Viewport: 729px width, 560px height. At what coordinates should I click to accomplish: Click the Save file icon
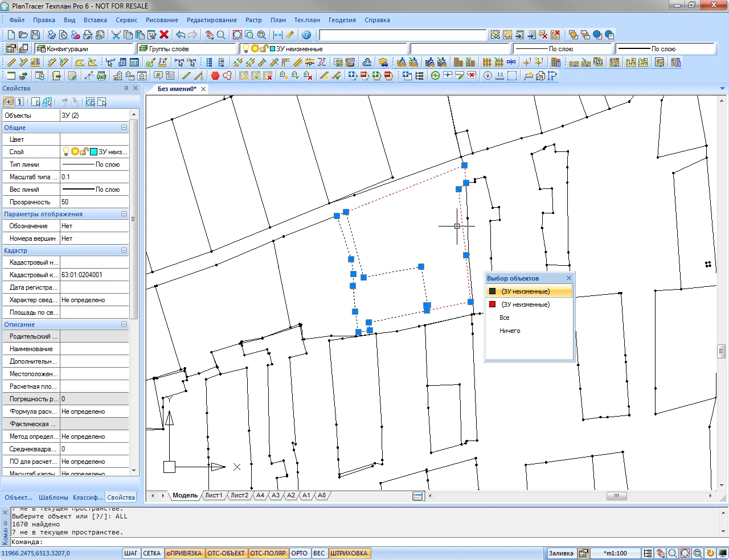[35, 35]
